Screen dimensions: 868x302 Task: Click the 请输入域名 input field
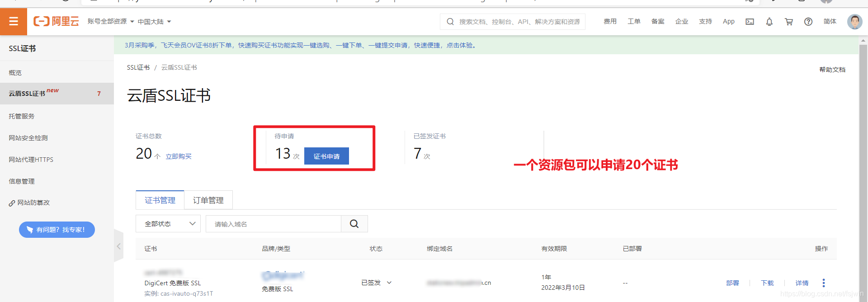coord(274,224)
